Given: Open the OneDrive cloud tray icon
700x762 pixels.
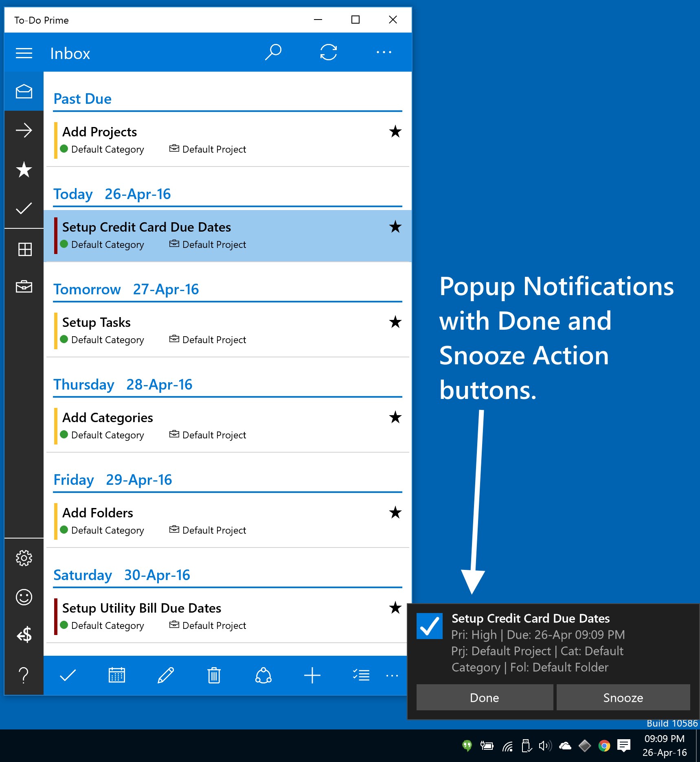Looking at the screenshot, I should point(565,746).
